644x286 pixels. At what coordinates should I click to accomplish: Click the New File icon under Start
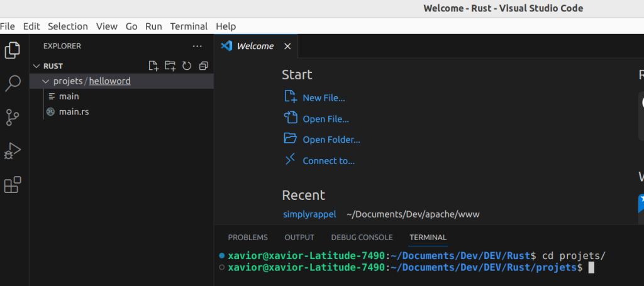coord(291,96)
